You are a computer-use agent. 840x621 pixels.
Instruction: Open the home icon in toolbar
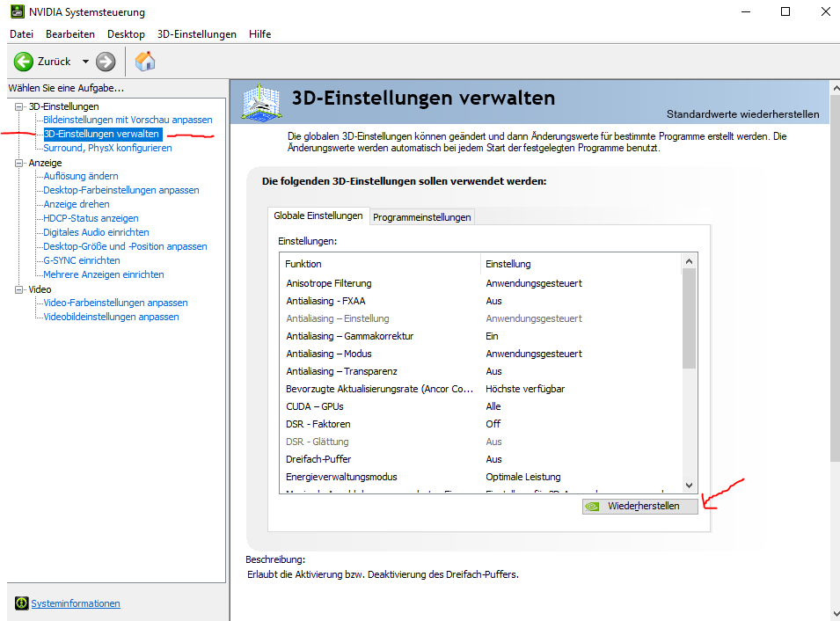pos(144,62)
